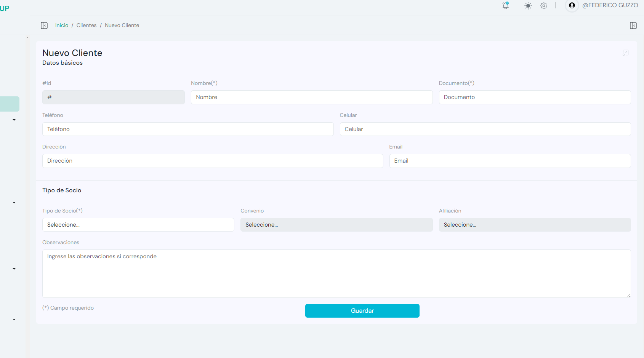Viewport: 644px width, 358px height.
Task: Go to Inicio breadcrumb link
Action: [x=62, y=25]
